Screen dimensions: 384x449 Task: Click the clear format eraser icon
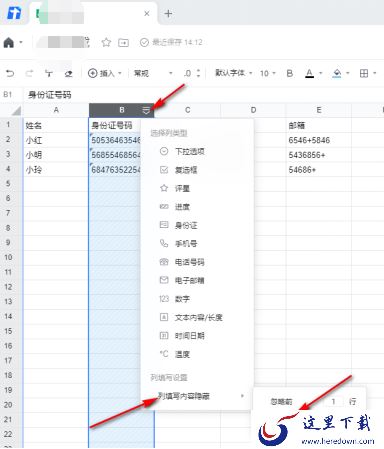coord(68,73)
